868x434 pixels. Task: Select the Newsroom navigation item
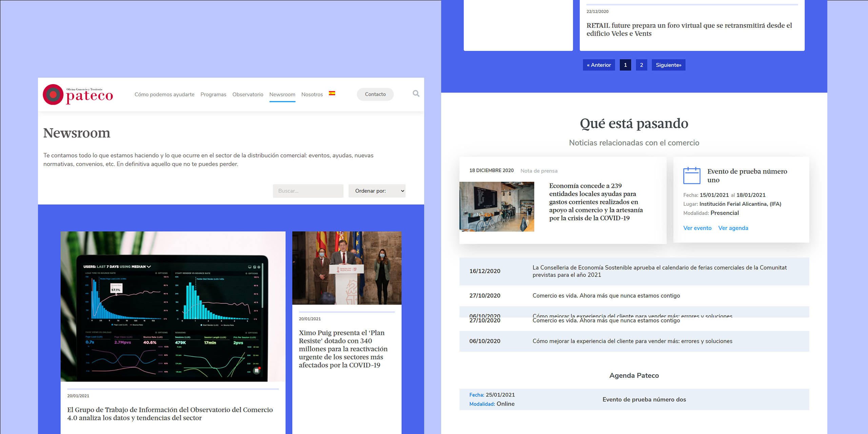tap(282, 94)
